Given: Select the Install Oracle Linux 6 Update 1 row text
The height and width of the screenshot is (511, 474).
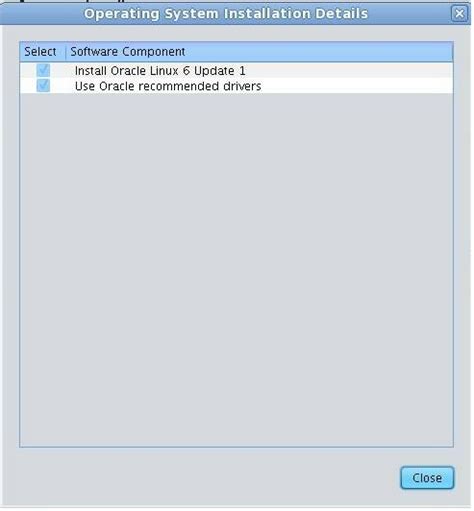Looking at the screenshot, I should 160,71.
